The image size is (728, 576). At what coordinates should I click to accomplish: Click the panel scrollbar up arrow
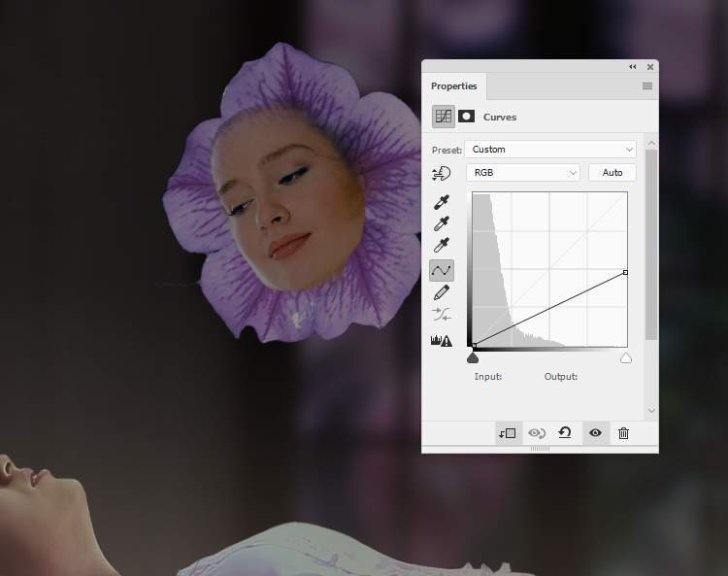(651, 143)
